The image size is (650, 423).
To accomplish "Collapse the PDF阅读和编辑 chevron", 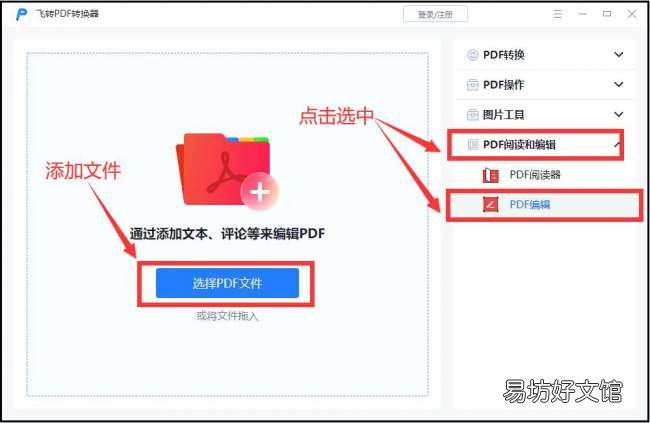I will coord(617,144).
